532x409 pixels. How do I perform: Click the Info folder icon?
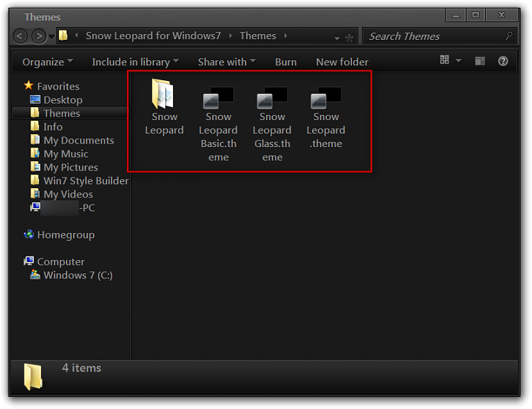pyautogui.click(x=35, y=126)
